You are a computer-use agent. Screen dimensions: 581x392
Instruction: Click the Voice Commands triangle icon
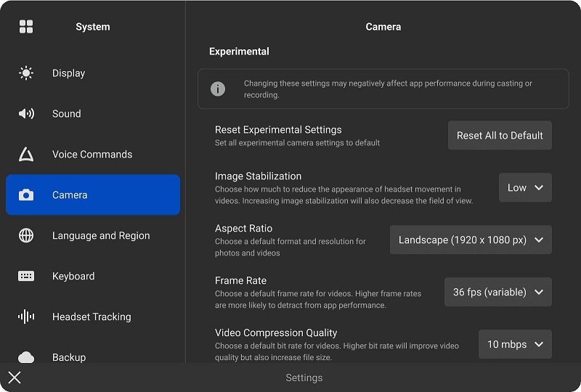[x=26, y=155]
